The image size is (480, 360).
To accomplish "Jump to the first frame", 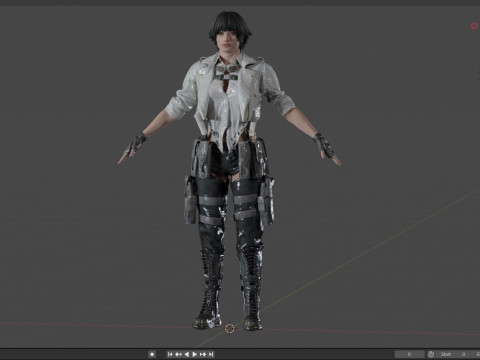I will click(x=170, y=354).
